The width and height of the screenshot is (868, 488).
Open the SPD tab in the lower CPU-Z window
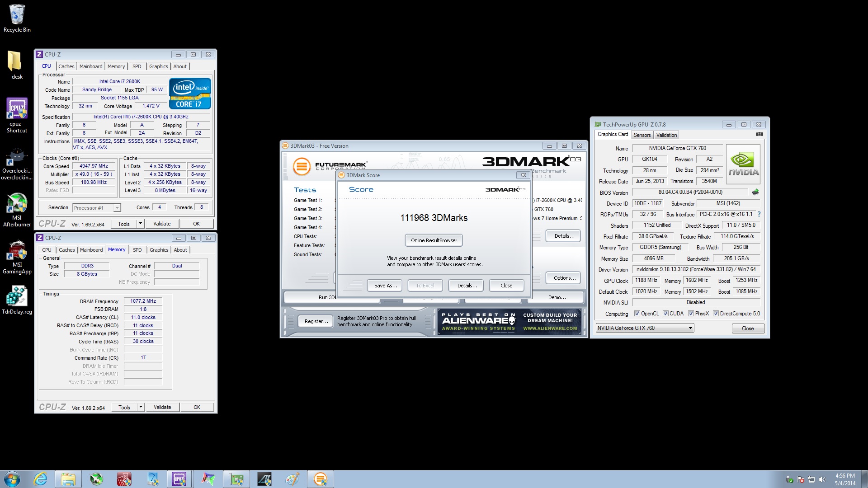[x=137, y=250]
